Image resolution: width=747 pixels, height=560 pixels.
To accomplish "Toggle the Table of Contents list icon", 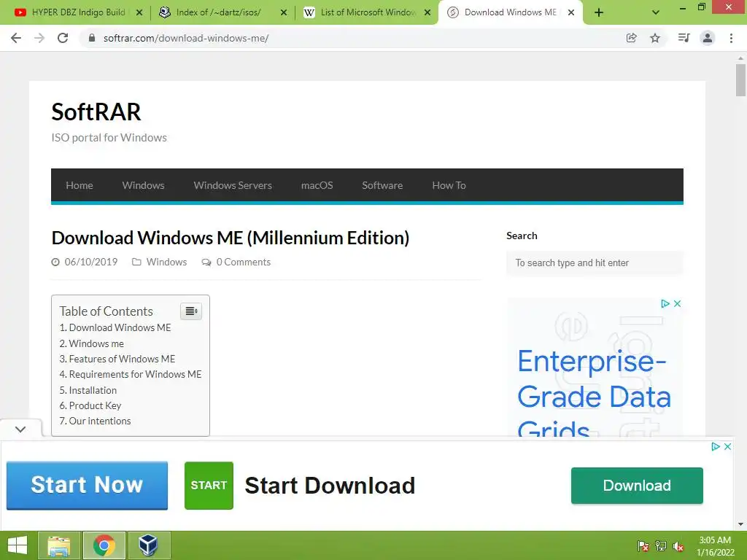I will 191,311.
